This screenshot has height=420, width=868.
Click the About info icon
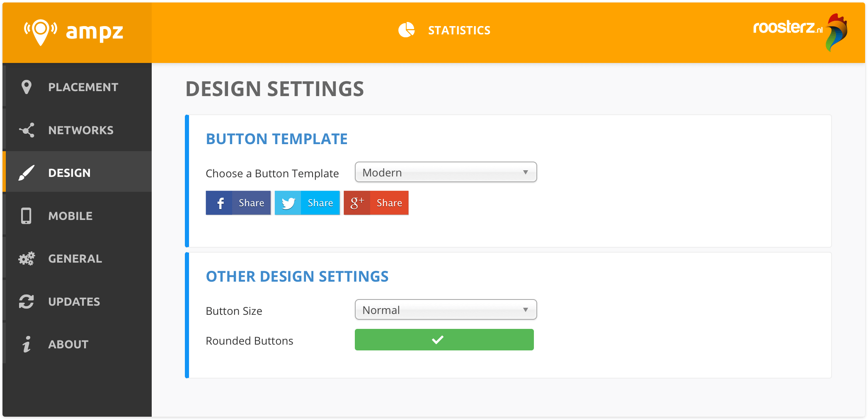click(x=27, y=344)
